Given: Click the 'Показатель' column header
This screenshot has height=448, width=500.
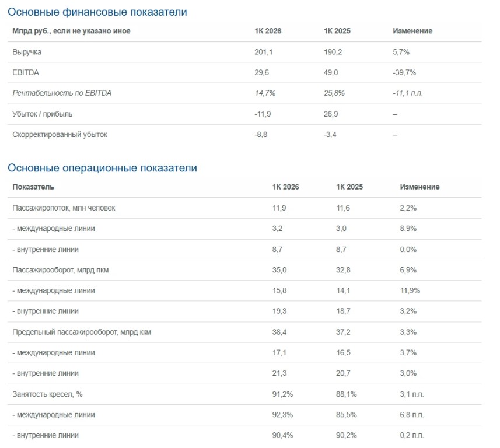Looking at the screenshot, I should pyautogui.click(x=33, y=187).
